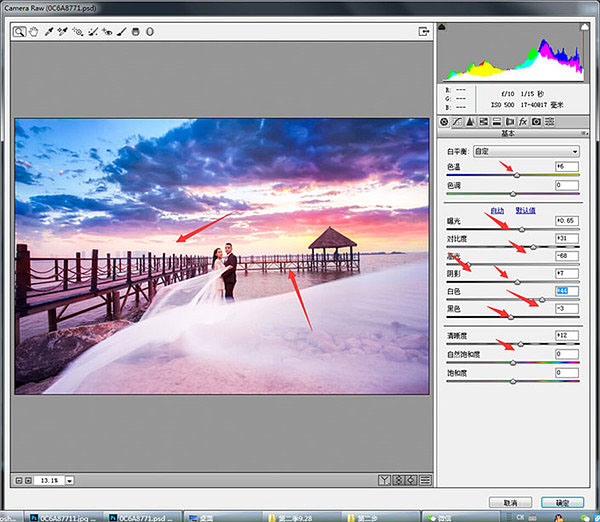Select the Hand tool

[x=33, y=31]
